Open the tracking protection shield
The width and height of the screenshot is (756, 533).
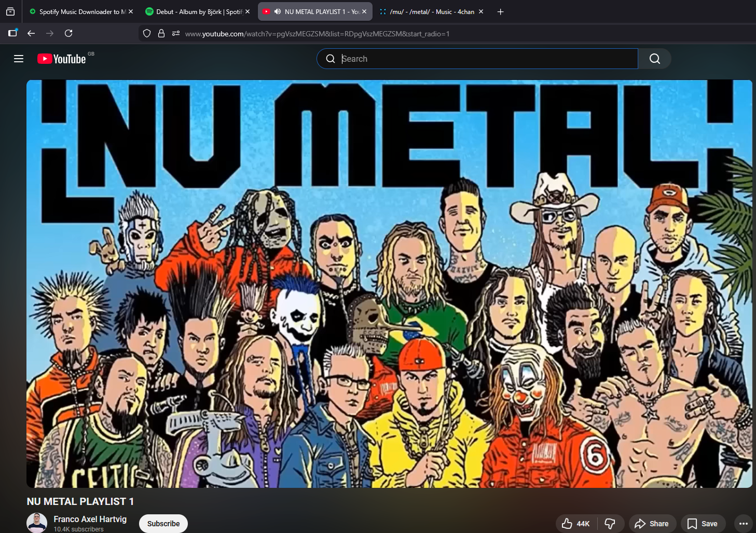pyautogui.click(x=147, y=33)
